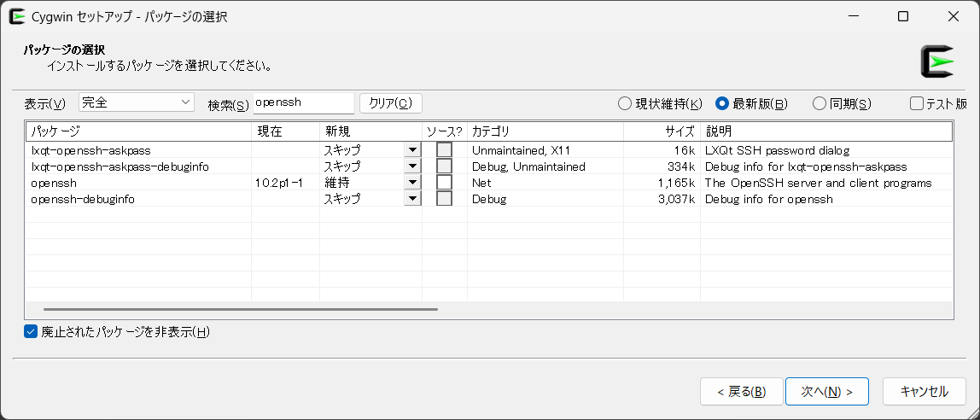Select the lxqt-openssh-askpass package name
The height and width of the screenshot is (420, 980).
coord(91,150)
